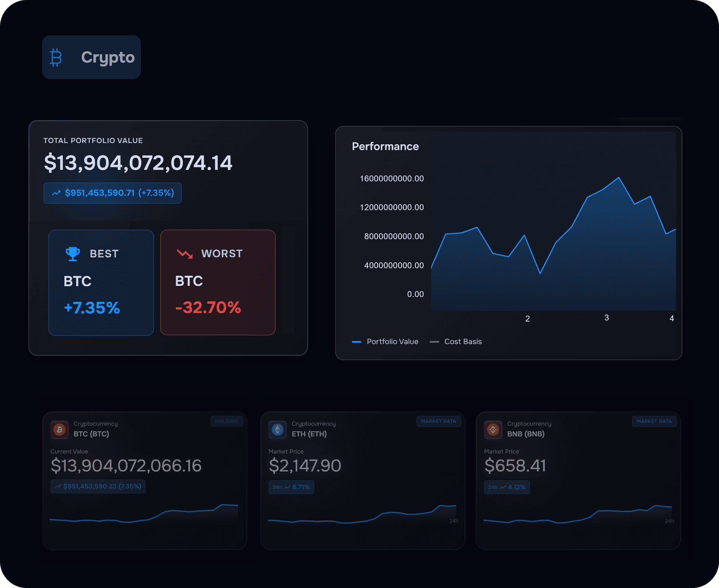Toggle the Portfolio Value legend series

point(385,342)
